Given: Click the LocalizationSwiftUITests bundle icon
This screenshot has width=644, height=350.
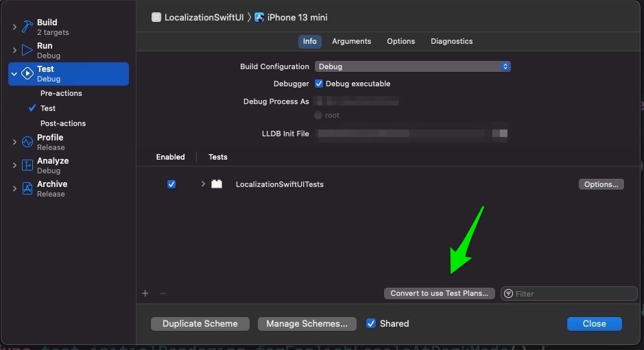Looking at the screenshot, I should [217, 184].
